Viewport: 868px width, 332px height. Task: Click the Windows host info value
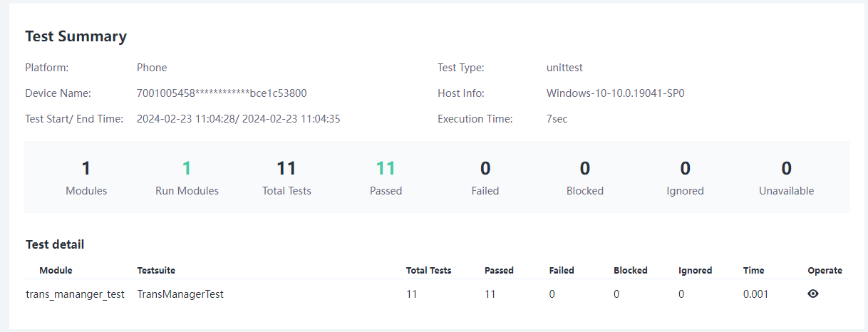(x=616, y=93)
